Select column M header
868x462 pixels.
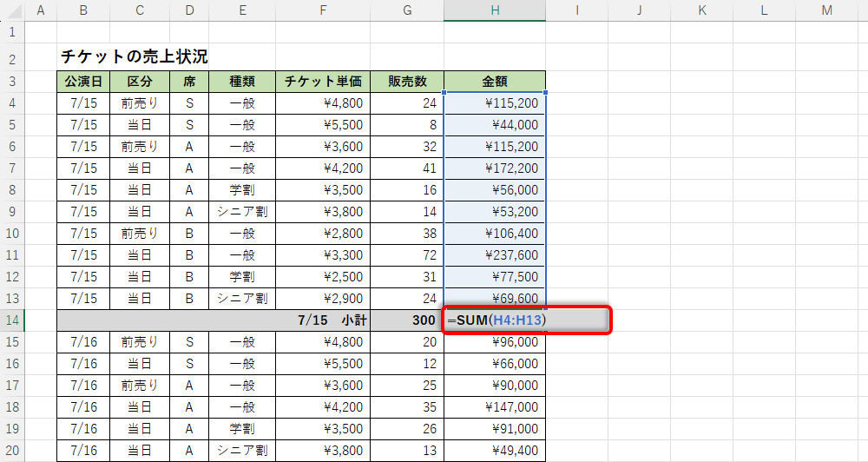pyautogui.click(x=826, y=10)
